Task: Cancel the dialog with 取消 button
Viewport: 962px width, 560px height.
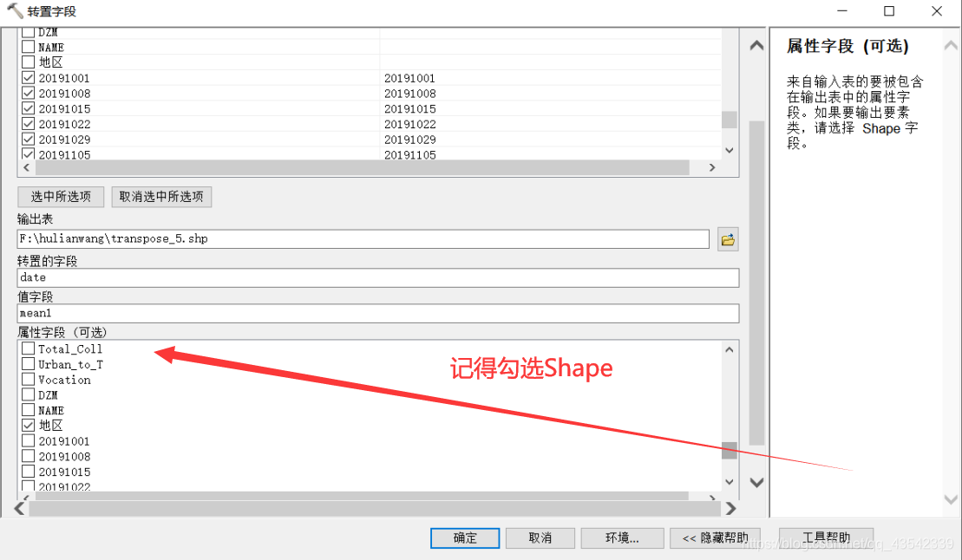Action: 540,538
